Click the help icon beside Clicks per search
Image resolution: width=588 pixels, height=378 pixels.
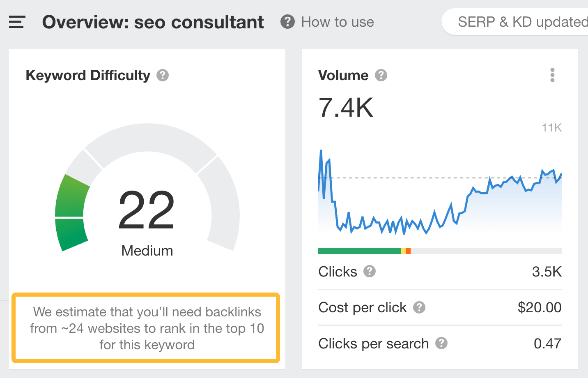tap(442, 344)
